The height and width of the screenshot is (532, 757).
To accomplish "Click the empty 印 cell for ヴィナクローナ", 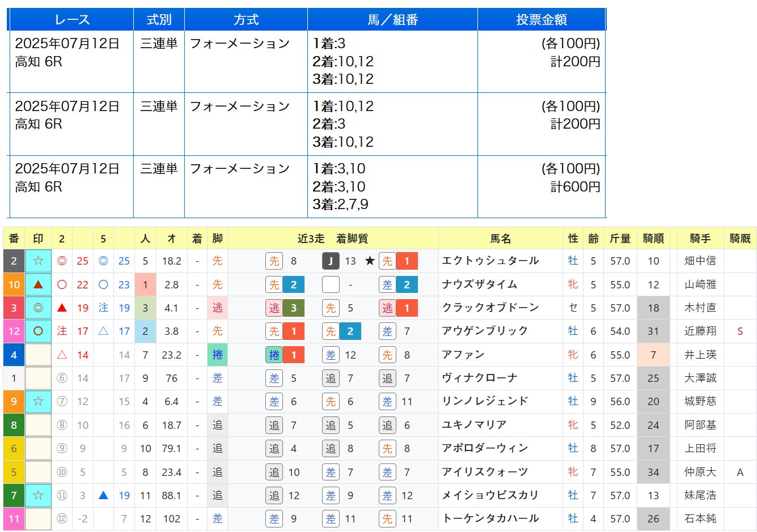I will (38, 378).
